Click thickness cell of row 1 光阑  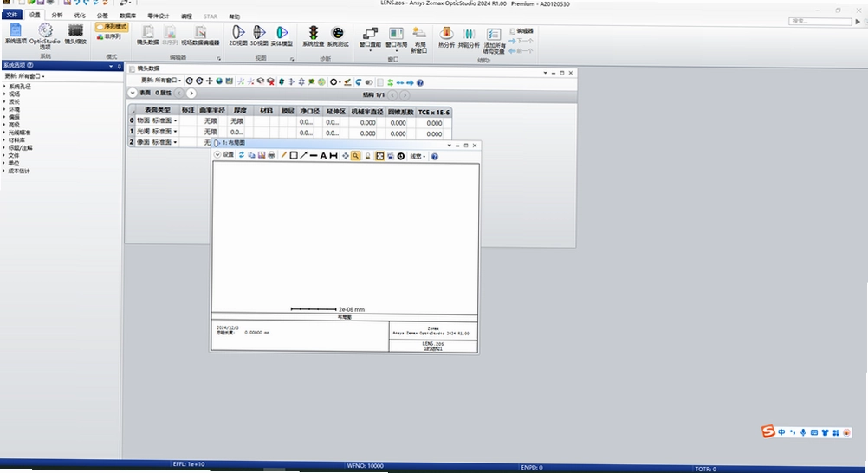[237, 132]
